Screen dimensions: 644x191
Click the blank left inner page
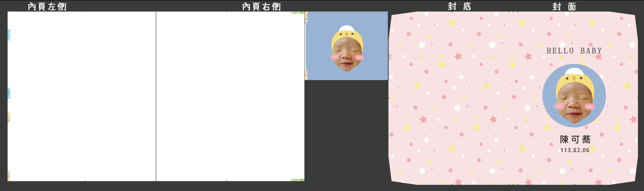coord(82,96)
